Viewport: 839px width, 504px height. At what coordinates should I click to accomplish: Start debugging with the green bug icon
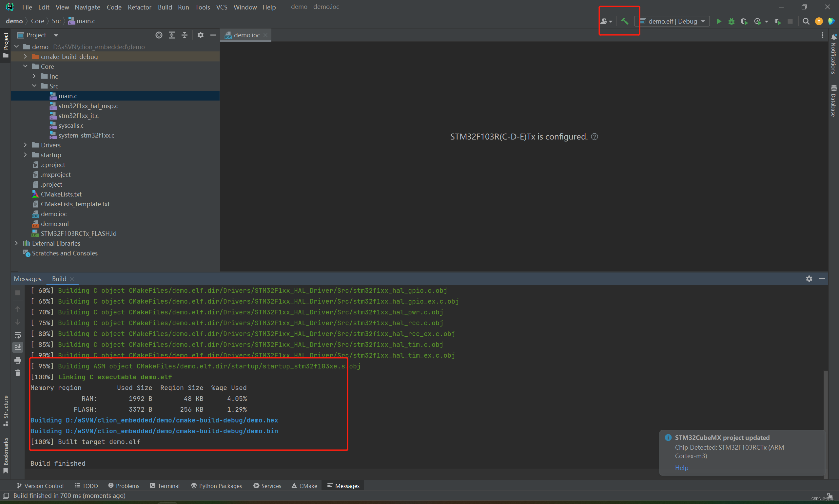point(731,21)
